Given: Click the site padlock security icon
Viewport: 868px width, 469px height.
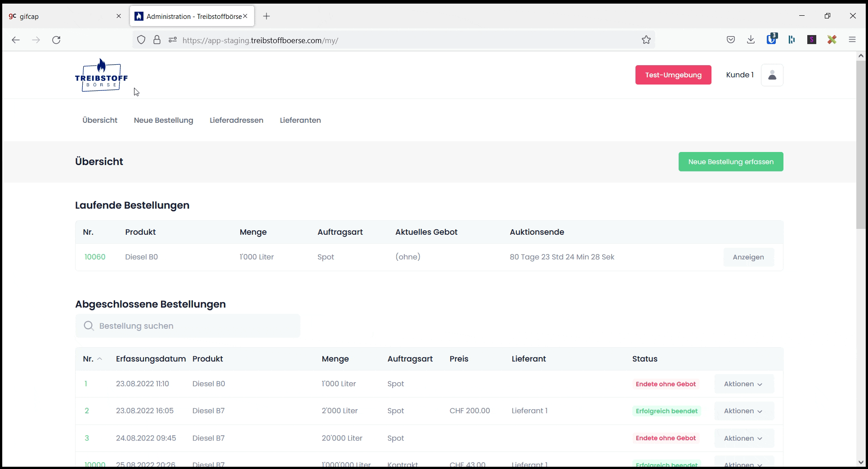Looking at the screenshot, I should [x=157, y=40].
